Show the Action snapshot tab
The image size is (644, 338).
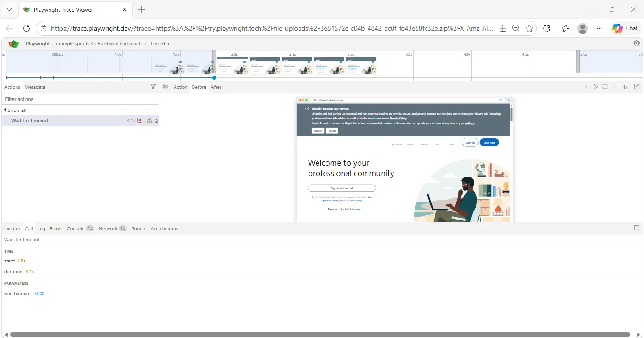[181, 87]
